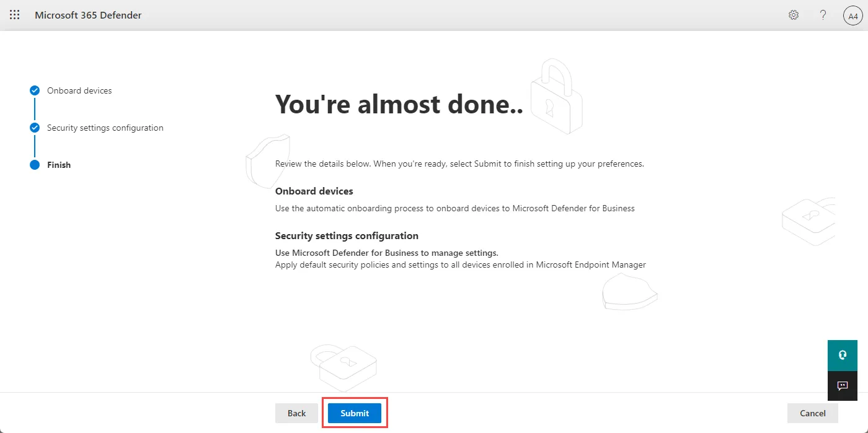Select the Finish step circle indicator
Viewport: 868px width, 433px height.
pos(35,165)
